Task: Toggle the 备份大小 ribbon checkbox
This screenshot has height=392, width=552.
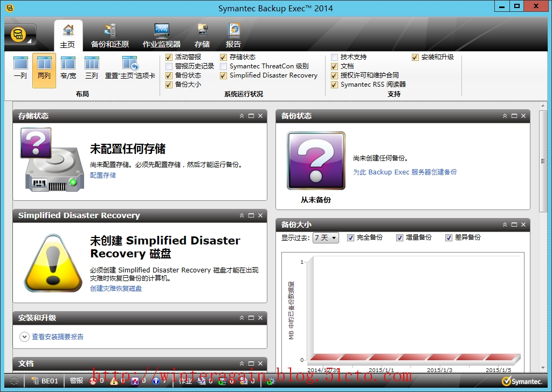Action: coord(169,85)
